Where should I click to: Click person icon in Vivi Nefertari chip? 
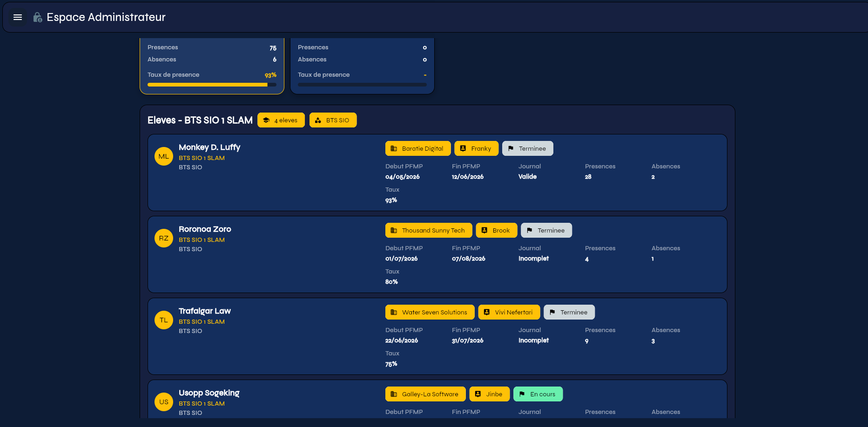[487, 312]
